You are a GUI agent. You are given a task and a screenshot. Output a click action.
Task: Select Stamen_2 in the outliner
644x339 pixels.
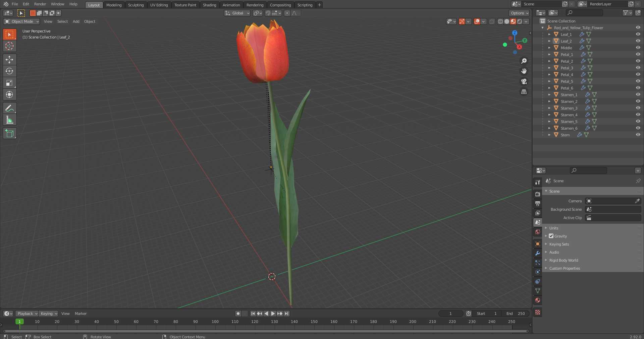[569, 101]
